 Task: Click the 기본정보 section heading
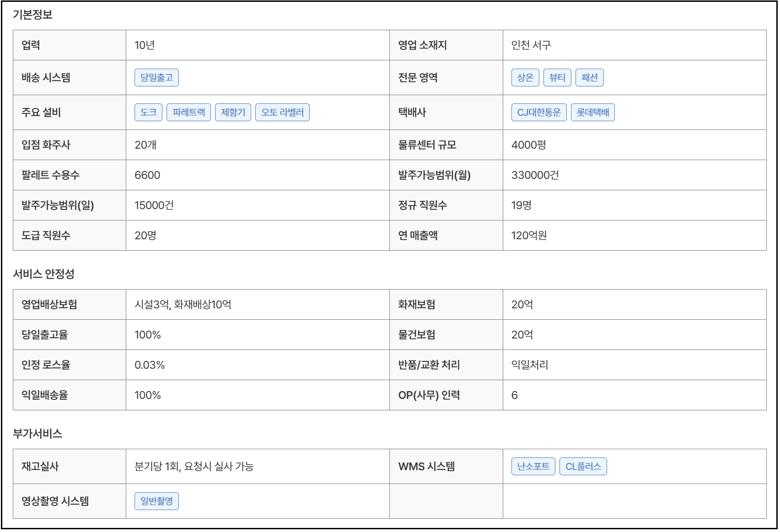[x=32, y=15]
